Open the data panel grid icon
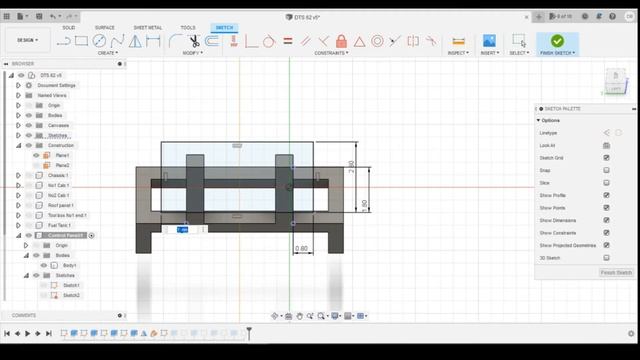Image resolution: width=640 pixels, height=360 pixels. (7, 16)
